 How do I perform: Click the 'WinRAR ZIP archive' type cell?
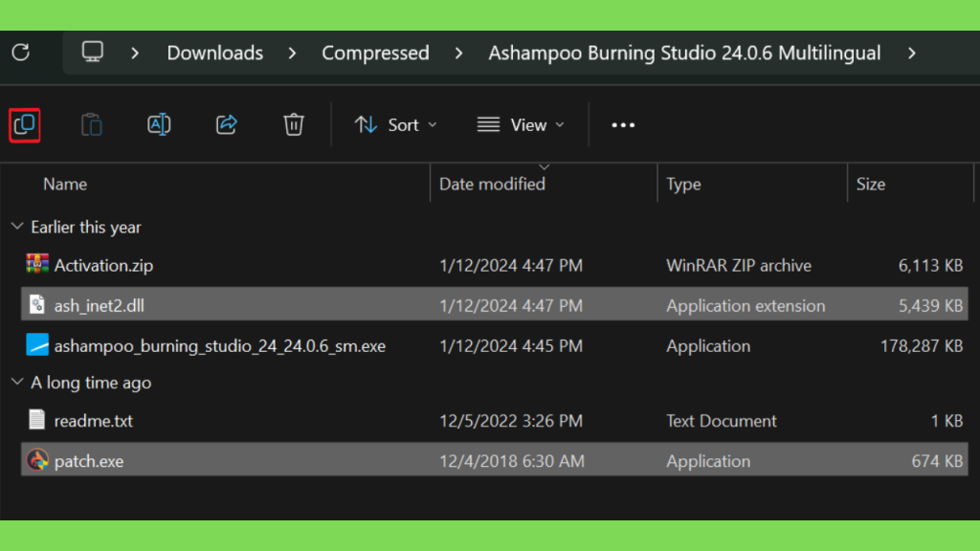[739, 266]
